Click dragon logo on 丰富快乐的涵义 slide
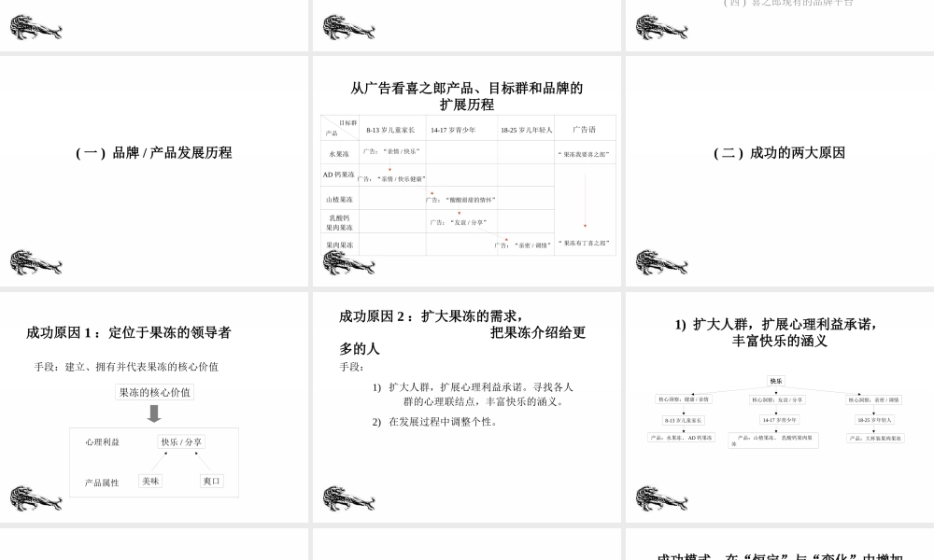 pyautogui.click(x=662, y=498)
